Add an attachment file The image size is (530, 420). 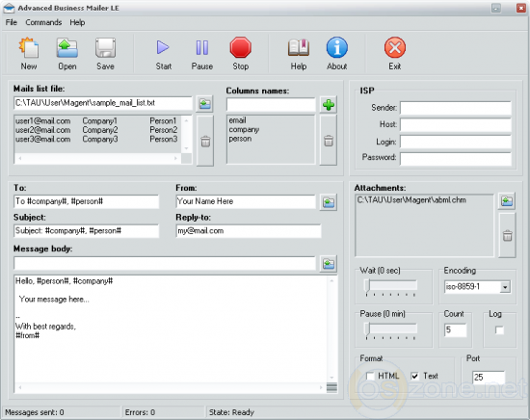[507, 201]
